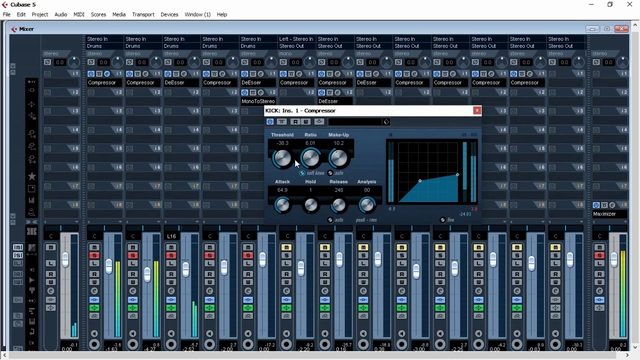Toggle the Compressor plugin power button

coord(270,122)
